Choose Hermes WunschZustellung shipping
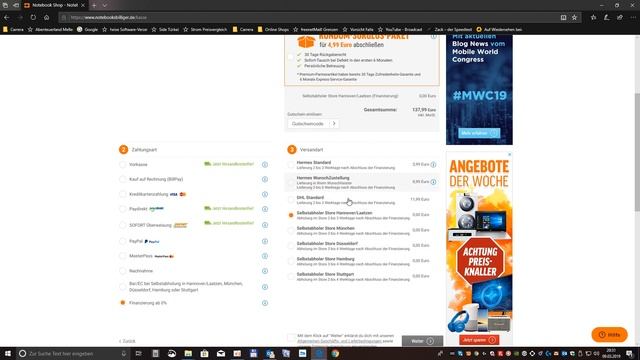This screenshot has width=640, height=360. tap(291, 182)
